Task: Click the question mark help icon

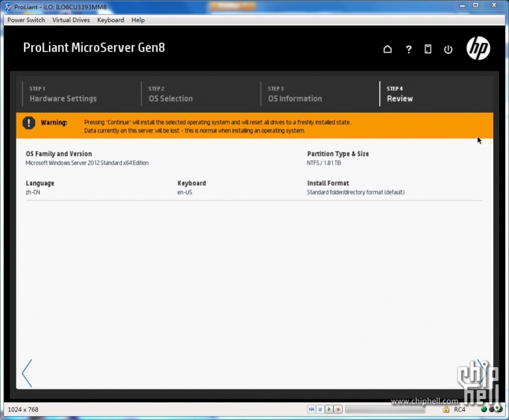Action: click(409, 50)
